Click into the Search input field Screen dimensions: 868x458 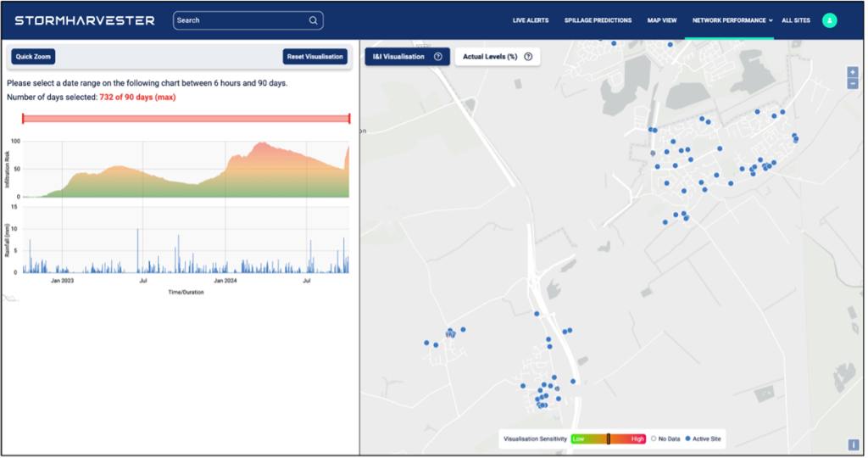click(239, 20)
